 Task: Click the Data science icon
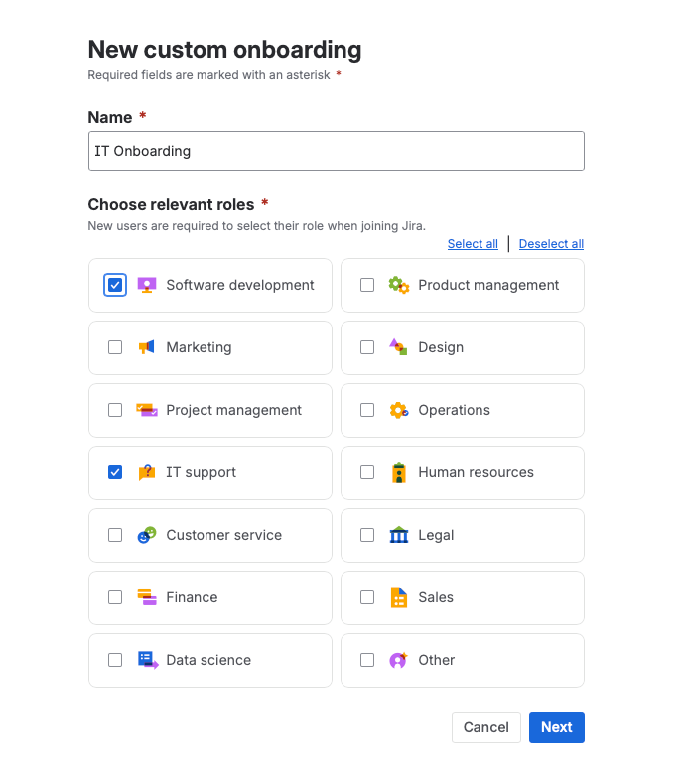[147, 660]
